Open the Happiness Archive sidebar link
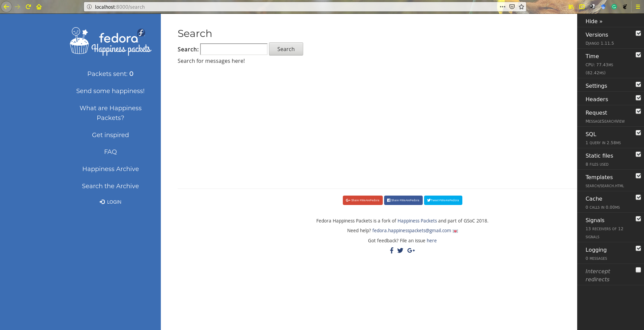Screen dimensions: 644x330 pos(110,169)
